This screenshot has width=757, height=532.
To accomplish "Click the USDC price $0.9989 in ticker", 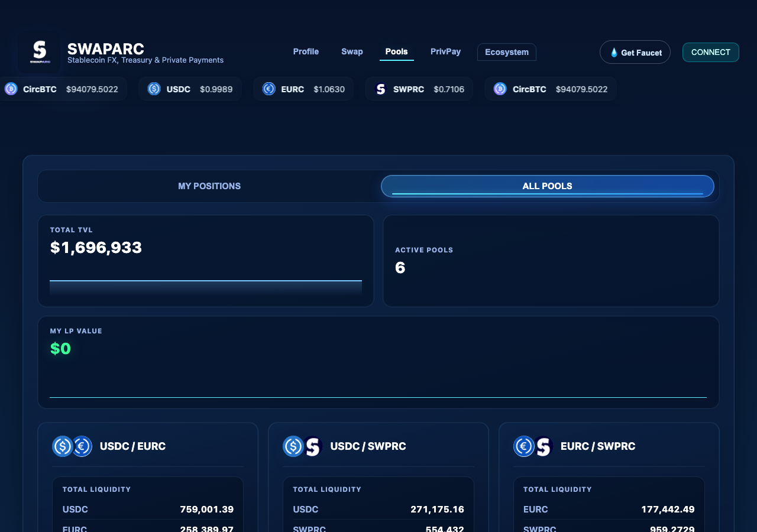I will 216,89.
